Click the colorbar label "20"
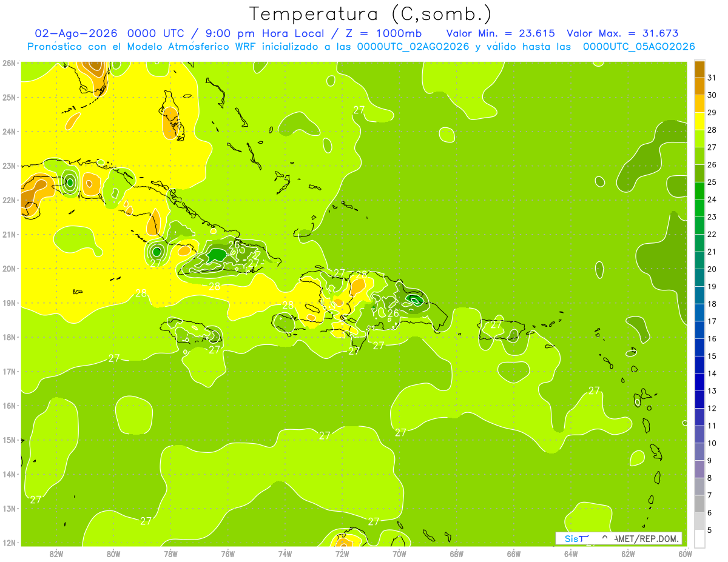 [x=712, y=269]
